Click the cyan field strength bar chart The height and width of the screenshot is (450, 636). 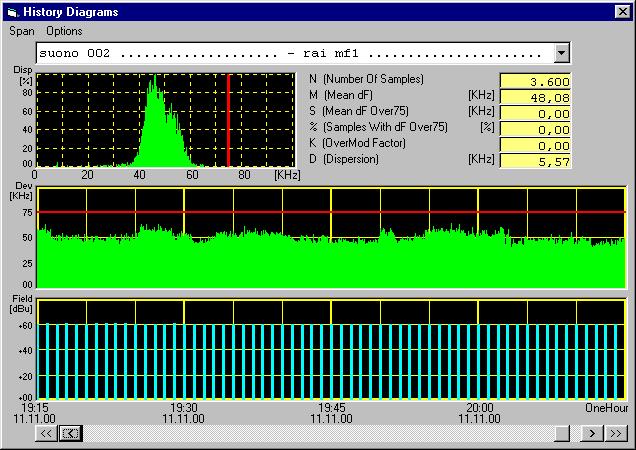click(x=331, y=361)
